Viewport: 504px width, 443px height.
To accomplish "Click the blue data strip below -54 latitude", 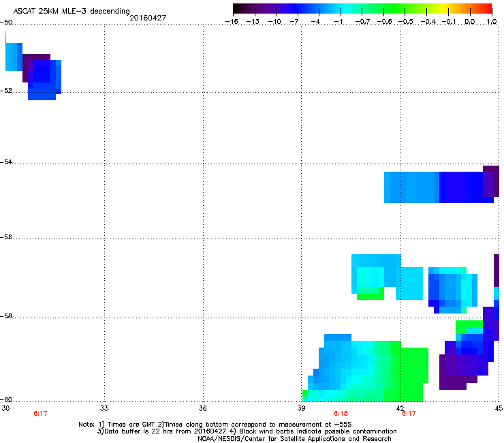I will pos(439,187).
